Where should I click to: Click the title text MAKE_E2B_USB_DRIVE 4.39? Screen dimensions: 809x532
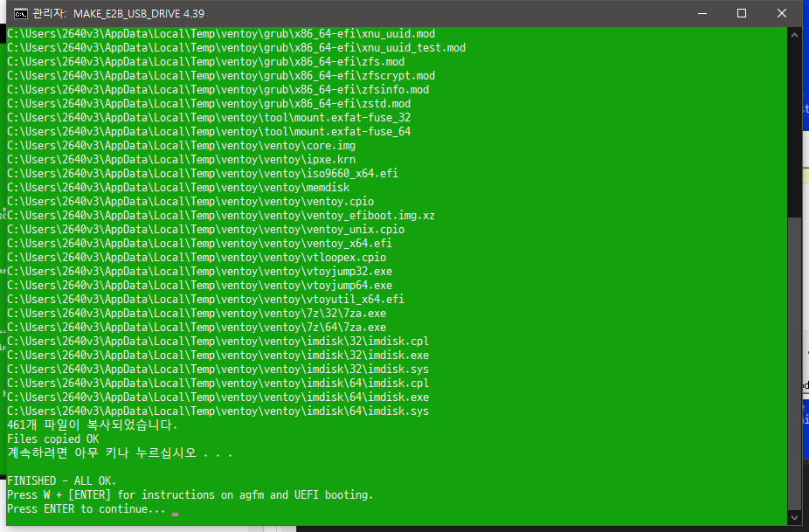(139, 14)
